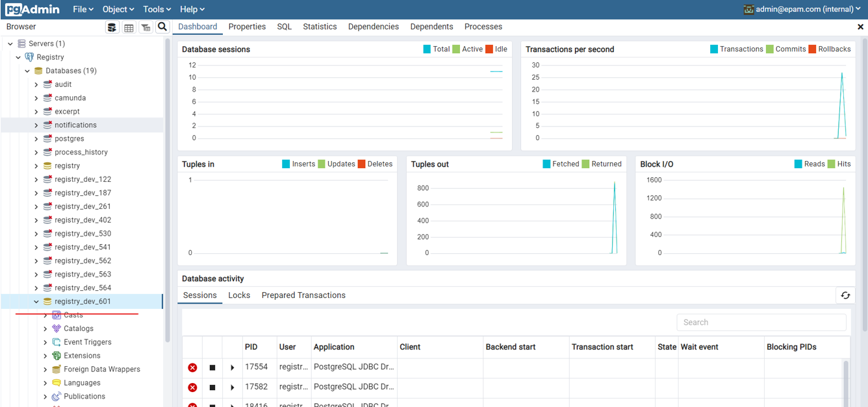
Task: Cancel active query for PID 17554
Action: [212, 368]
